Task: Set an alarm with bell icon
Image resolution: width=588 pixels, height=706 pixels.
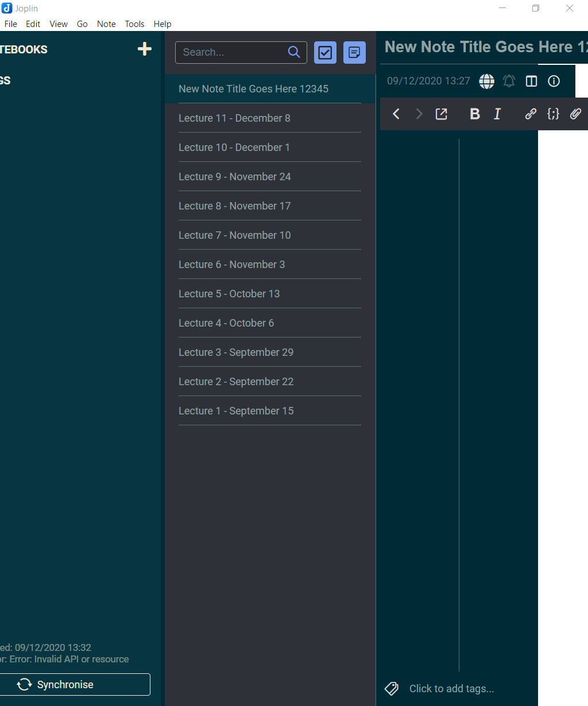Action: [x=509, y=81]
